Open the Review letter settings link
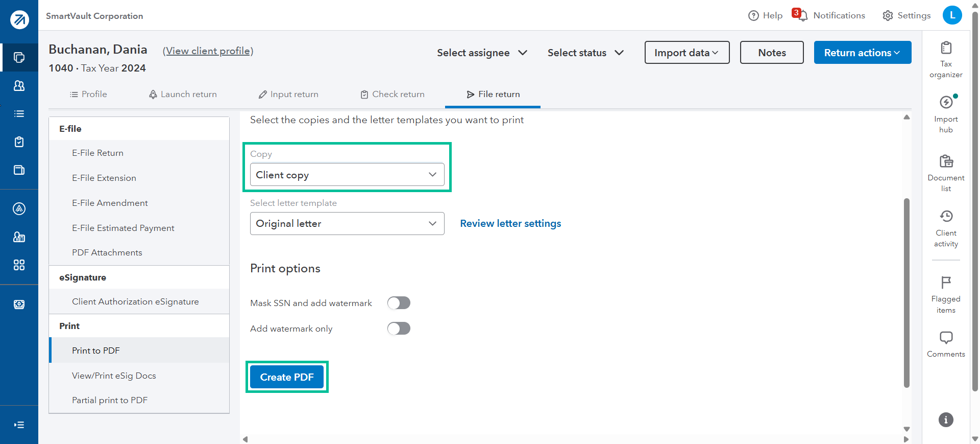Screen dimensions: 980x444 coord(510,224)
